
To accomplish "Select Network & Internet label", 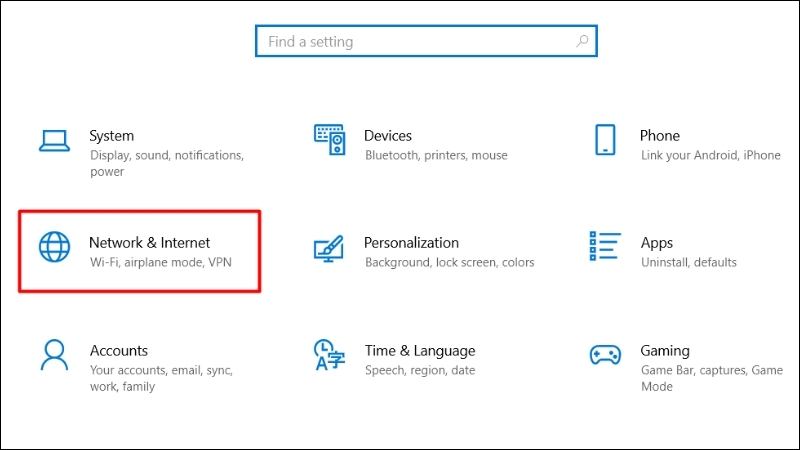I will [x=149, y=243].
